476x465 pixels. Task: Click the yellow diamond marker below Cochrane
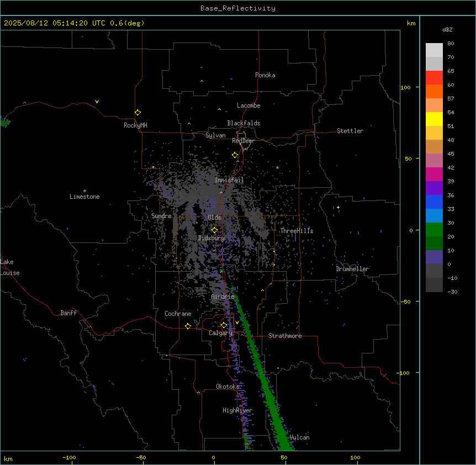[188, 326]
